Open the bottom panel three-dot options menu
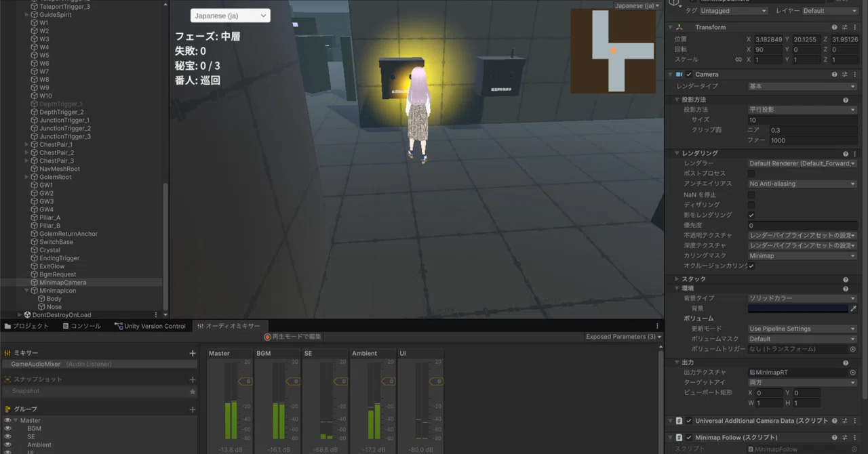868x454 pixels. tap(656, 326)
